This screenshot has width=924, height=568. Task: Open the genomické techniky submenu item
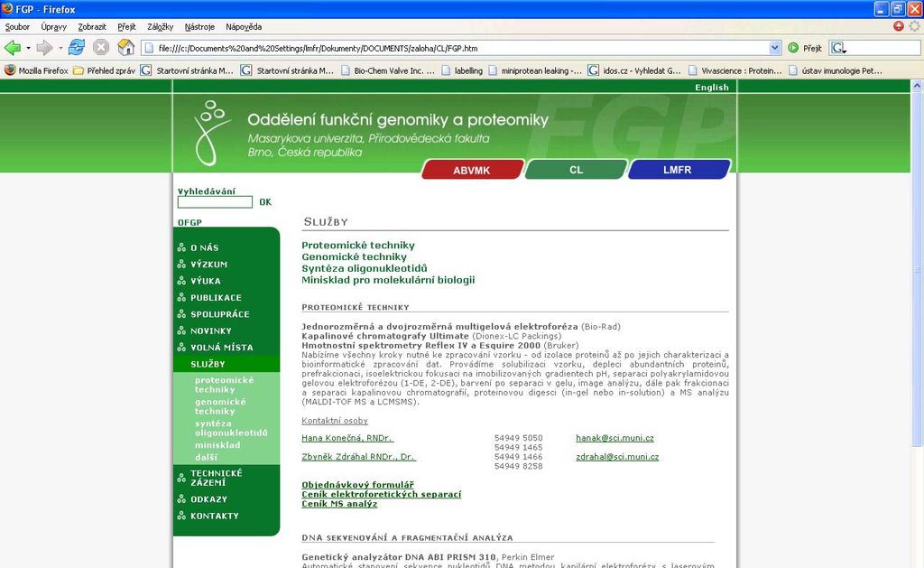[x=220, y=406]
